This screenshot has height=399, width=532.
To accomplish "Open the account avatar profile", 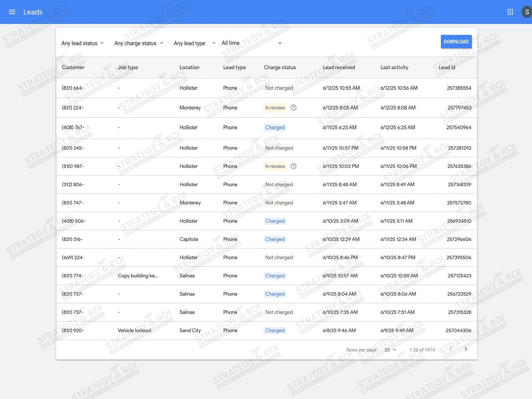I will point(527,12).
